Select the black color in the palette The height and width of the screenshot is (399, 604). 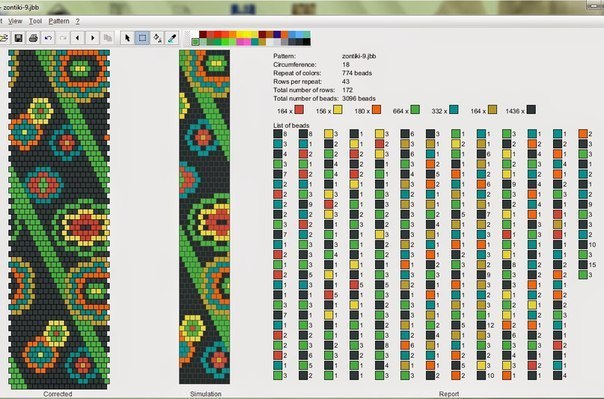[x=307, y=42]
